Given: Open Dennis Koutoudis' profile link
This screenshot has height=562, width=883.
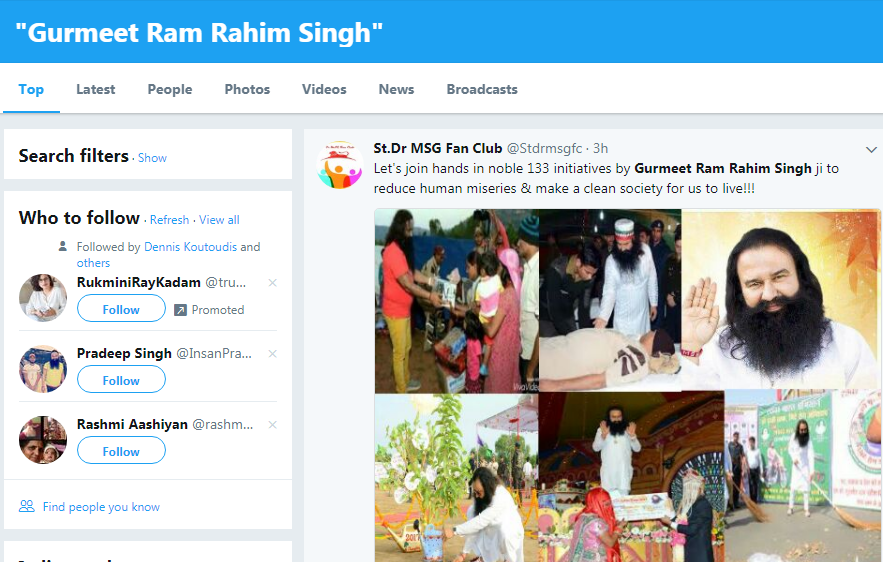Looking at the screenshot, I should pyautogui.click(x=190, y=247).
